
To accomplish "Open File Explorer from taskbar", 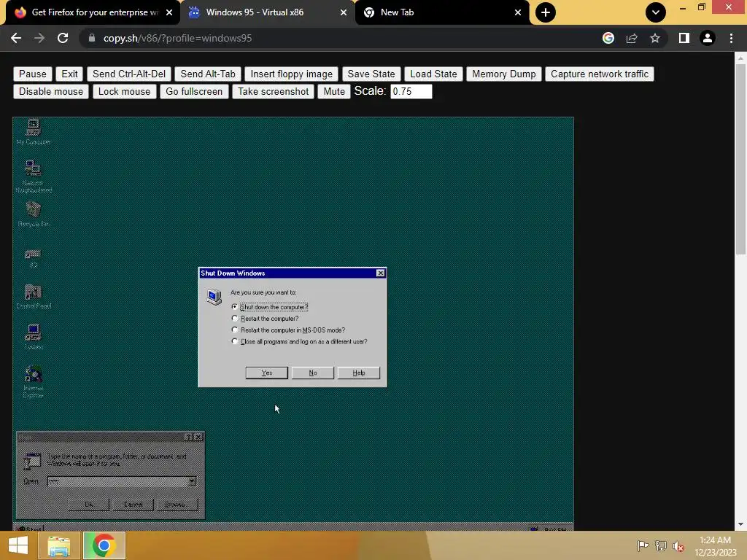I will pyautogui.click(x=59, y=545).
